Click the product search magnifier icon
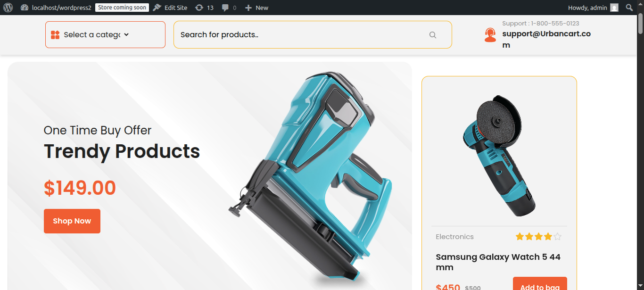 [x=433, y=35]
